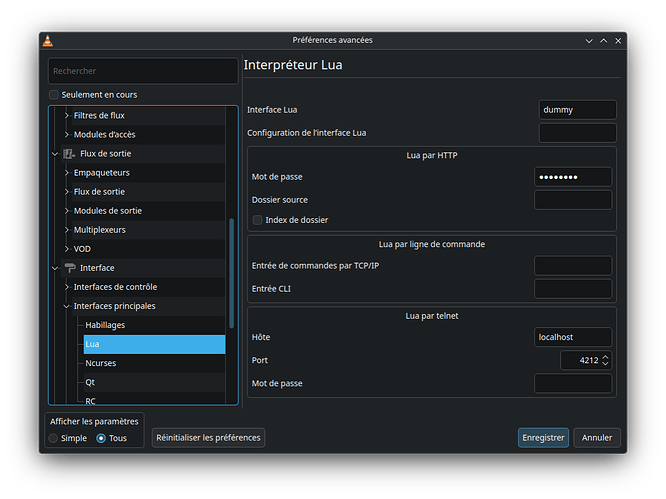This screenshot has width=666, height=499.
Task: Increase the telnet Port with up arrow
Action: tap(606, 357)
